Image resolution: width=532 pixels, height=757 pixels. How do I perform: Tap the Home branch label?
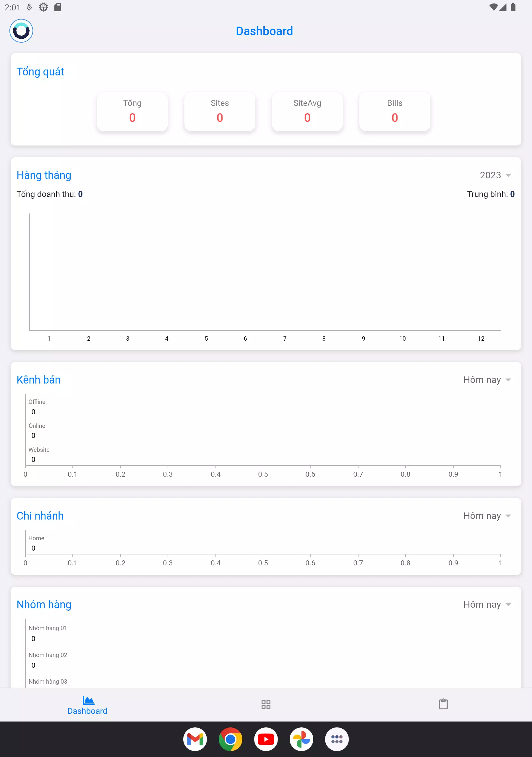point(36,538)
